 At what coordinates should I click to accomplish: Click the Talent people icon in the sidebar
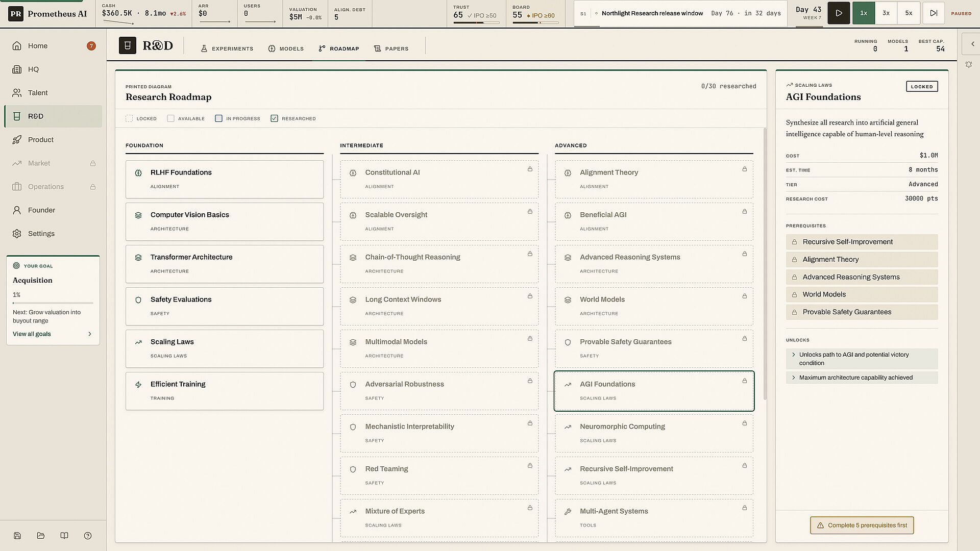click(17, 93)
